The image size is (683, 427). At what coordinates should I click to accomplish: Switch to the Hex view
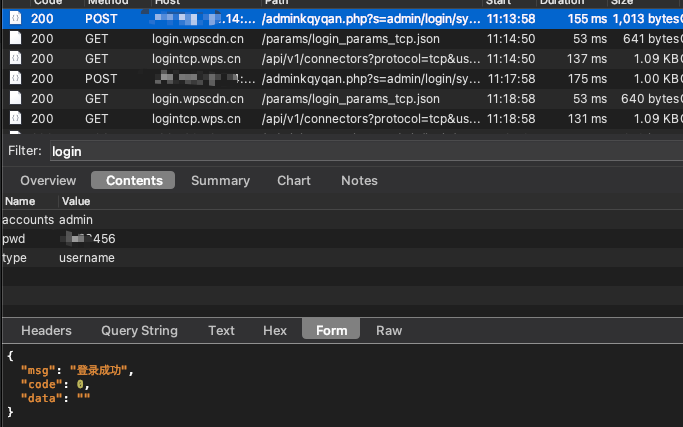tap(275, 330)
